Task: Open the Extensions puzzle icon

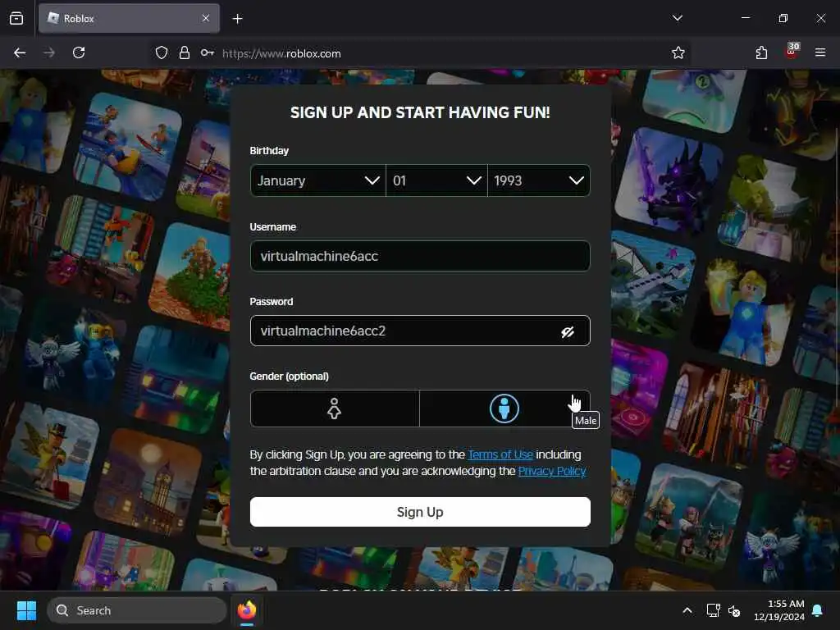Action: point(761,52)
